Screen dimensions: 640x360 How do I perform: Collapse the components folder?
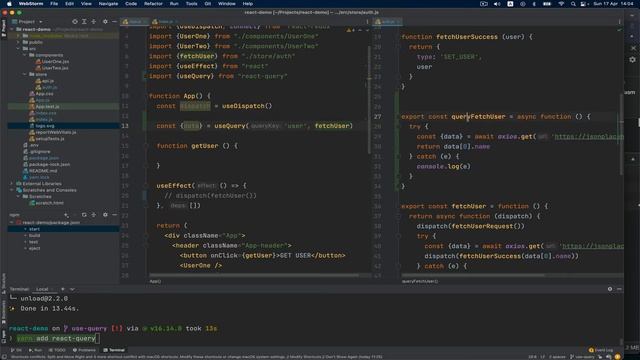point(24,55)
